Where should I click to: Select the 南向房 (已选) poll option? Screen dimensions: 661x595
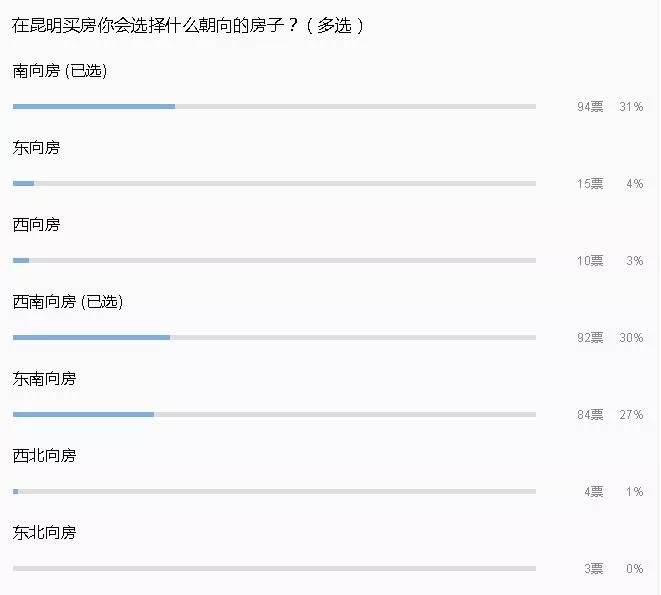pos(59,71)
